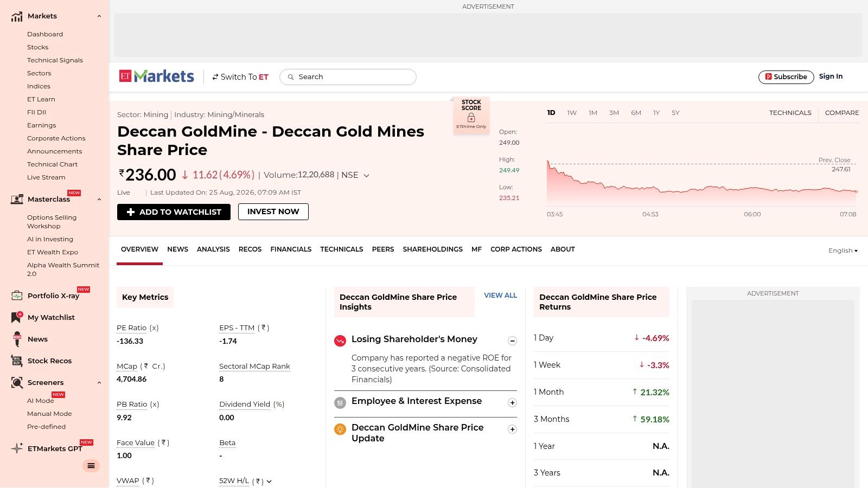Click the Subscribe button
The image size is (868, 488).
[x=786, y=77]
